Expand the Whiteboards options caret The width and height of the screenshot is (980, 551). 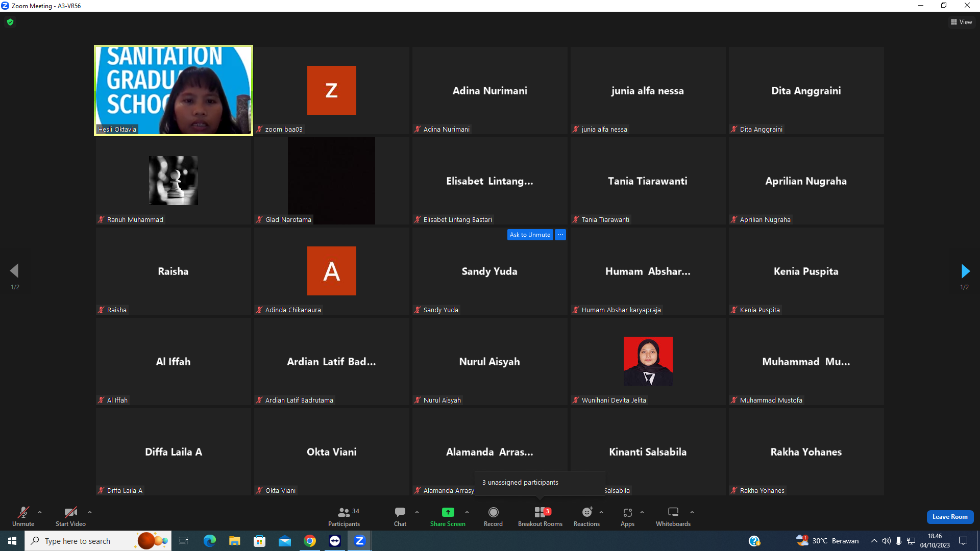click(x=692, y=512)
